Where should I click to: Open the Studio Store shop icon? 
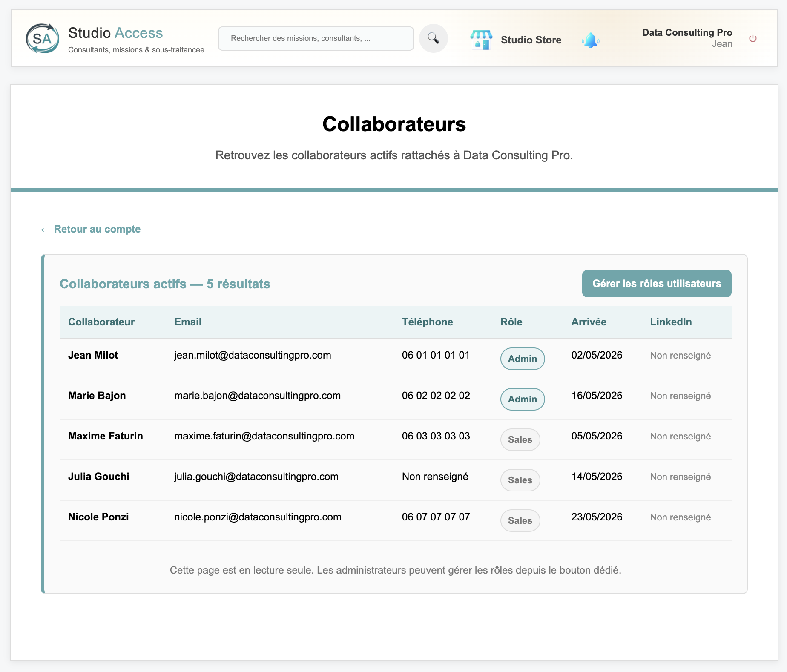(481, 40)
